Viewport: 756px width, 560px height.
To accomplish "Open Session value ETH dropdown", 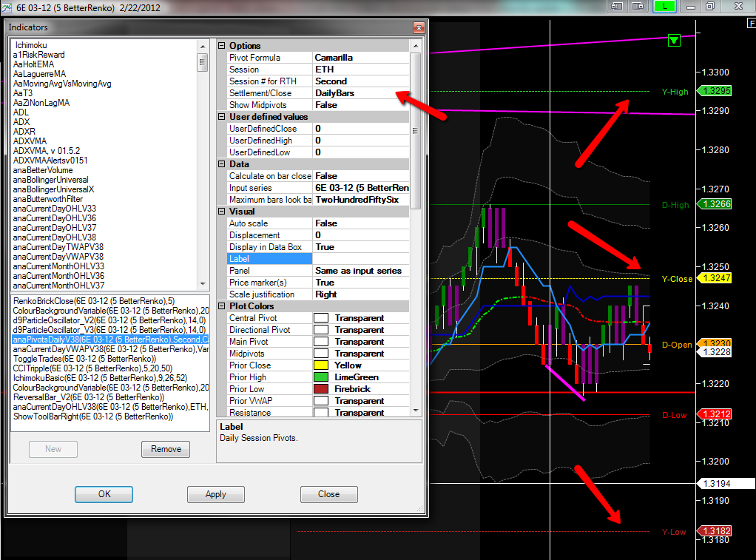I will 361,70.
